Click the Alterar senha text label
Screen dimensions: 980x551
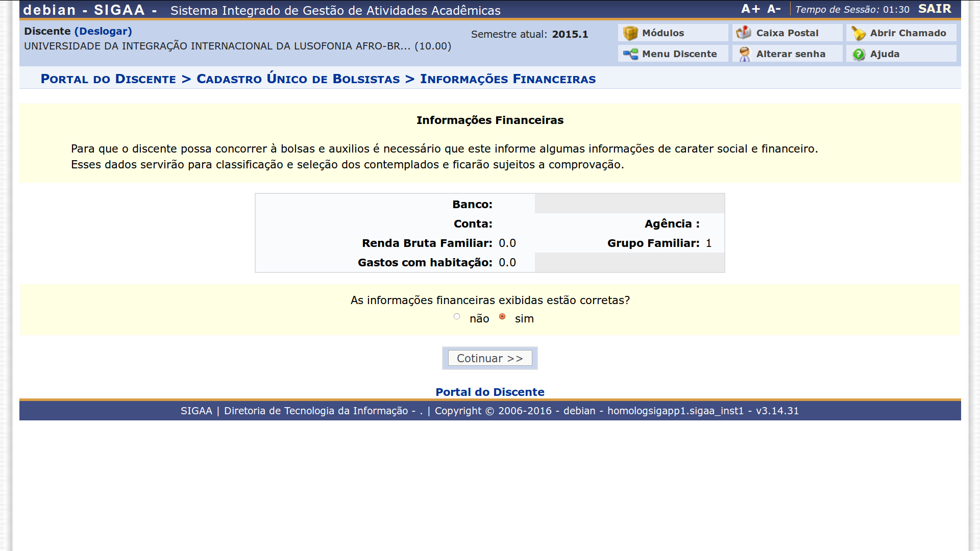pos(790,54)
